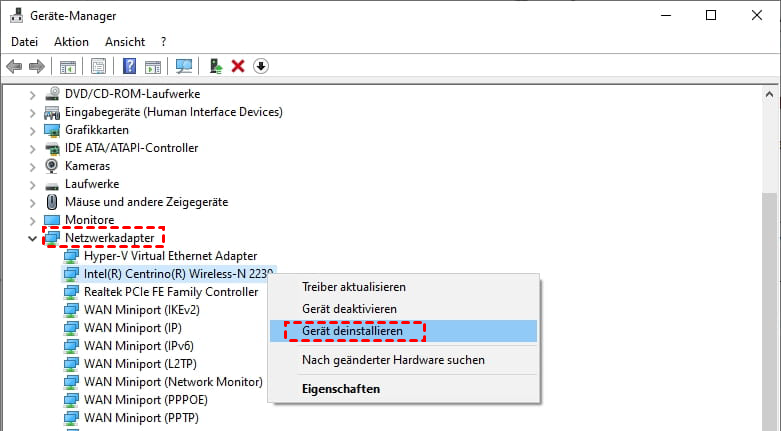781x431 pixels.
Task: Click the Geräte-Manager title bar icon
Action: pos(16,15)
